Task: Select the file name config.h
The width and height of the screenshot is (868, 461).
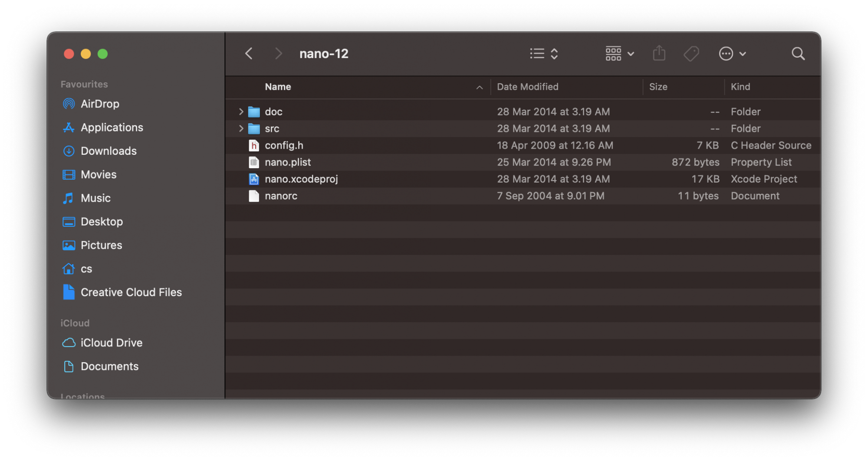Action: [x=284, y=145]
